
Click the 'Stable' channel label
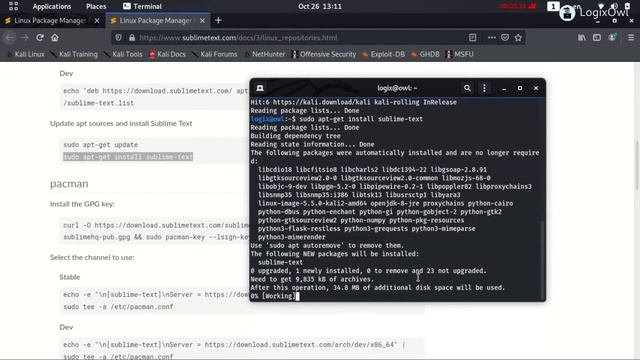(x=70, y=277)
